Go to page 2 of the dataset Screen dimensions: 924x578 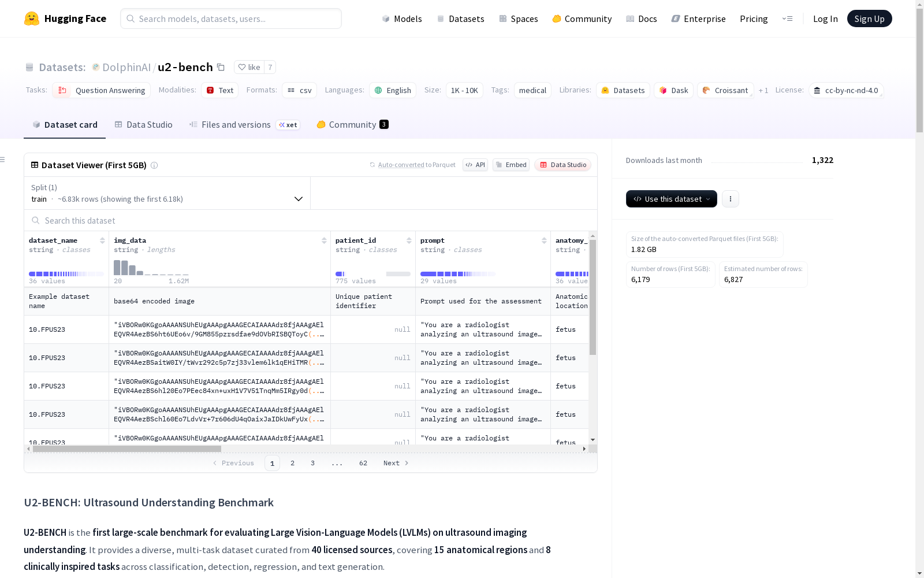pyautogui.click(x=293, y=463)
